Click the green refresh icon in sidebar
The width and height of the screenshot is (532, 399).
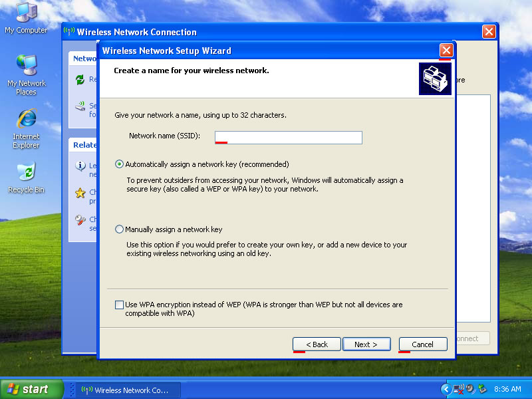click(80, 80)
